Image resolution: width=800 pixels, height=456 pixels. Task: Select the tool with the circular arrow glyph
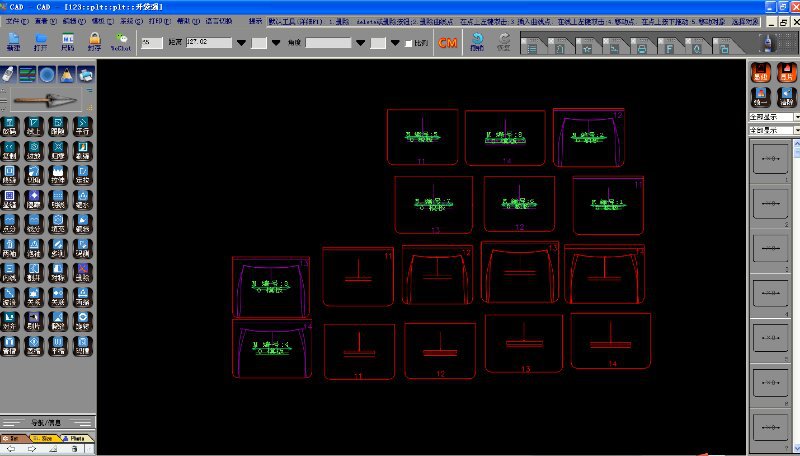point(83,321)
